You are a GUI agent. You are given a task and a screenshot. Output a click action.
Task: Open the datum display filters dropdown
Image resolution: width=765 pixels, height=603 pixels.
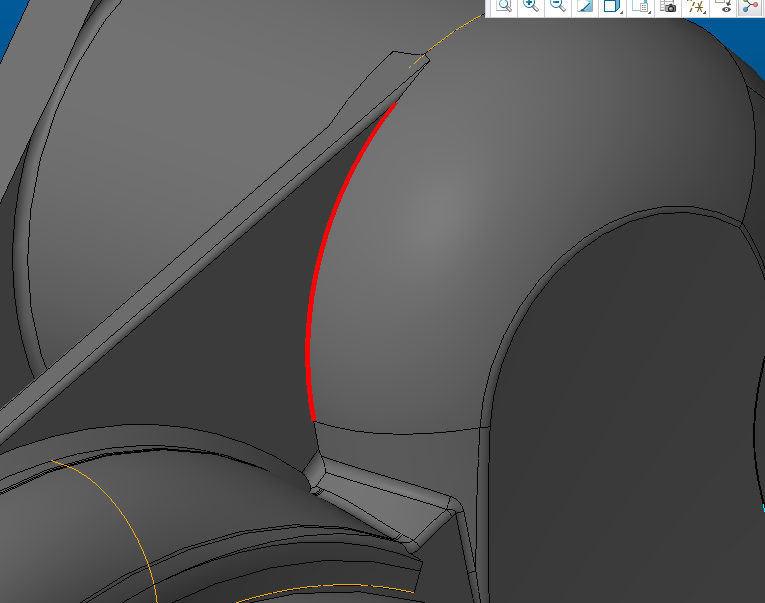[x=696, y=7]
